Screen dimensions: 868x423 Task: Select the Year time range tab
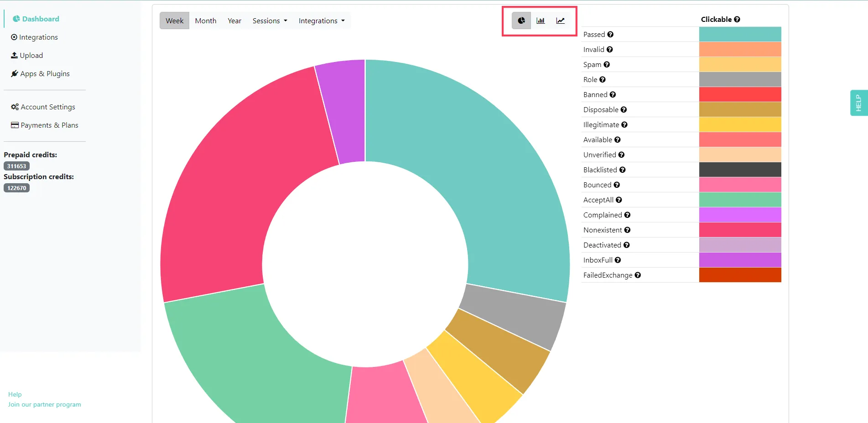[234, 21]
